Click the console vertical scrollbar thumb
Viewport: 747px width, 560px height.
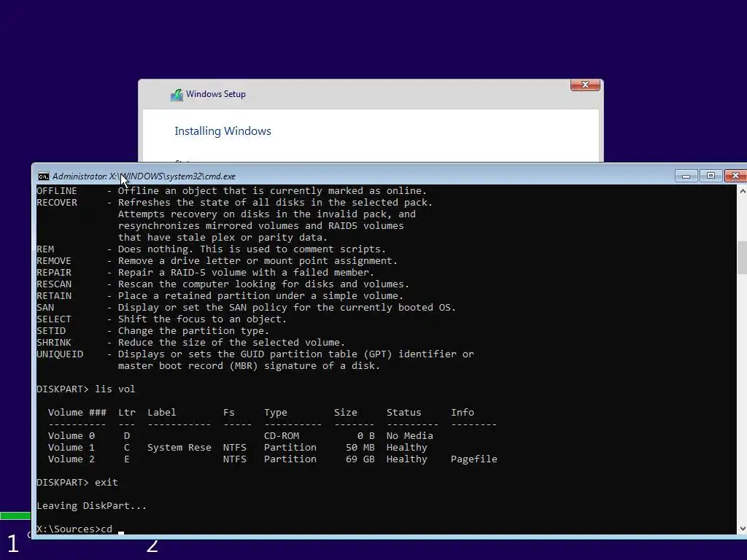coord(742,257)
